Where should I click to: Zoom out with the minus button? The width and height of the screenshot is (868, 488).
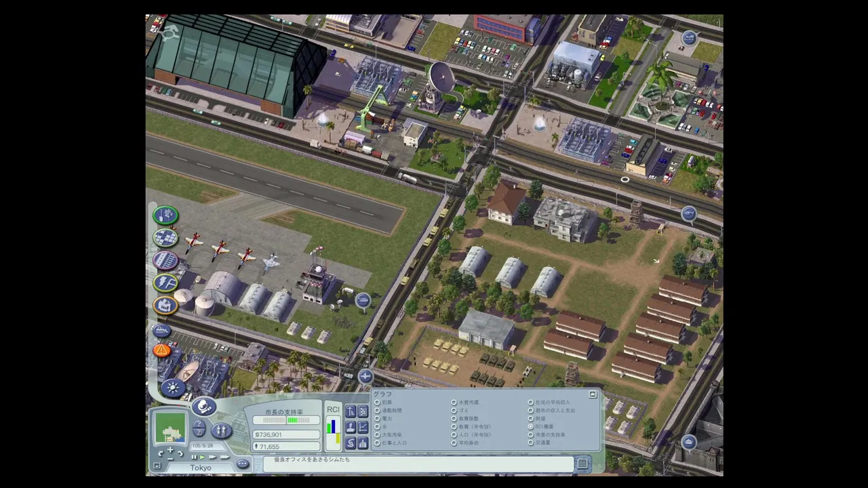tap(170, 459)
